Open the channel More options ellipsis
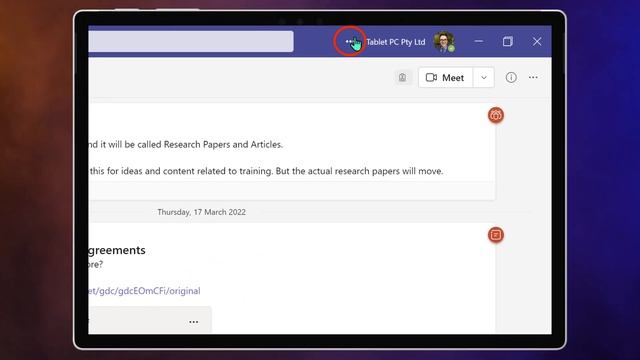This screenshot has height=360, width=640. pyautogui.click(x=533, y=77)
